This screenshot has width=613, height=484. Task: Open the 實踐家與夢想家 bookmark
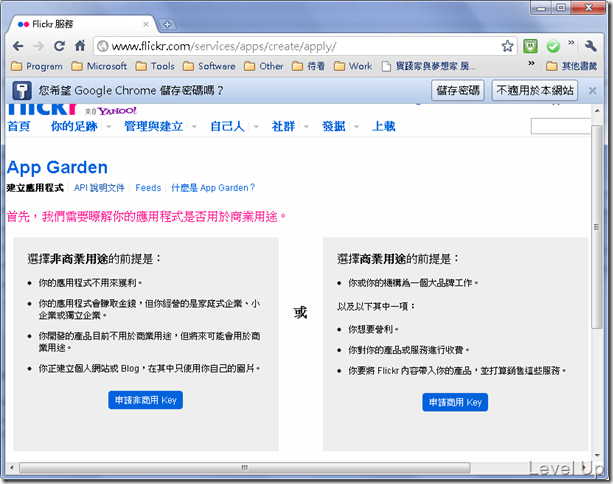pyautogui.click(x=428, y=66)
